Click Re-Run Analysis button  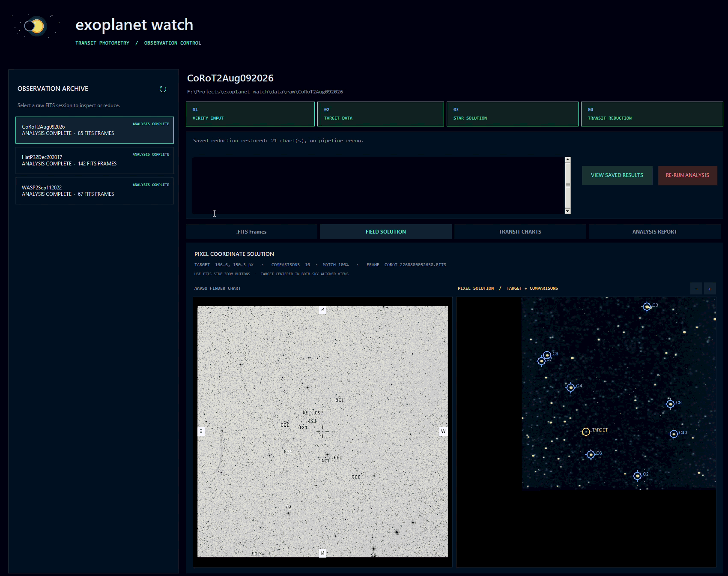pyautogui.click(x=687, y=175)
